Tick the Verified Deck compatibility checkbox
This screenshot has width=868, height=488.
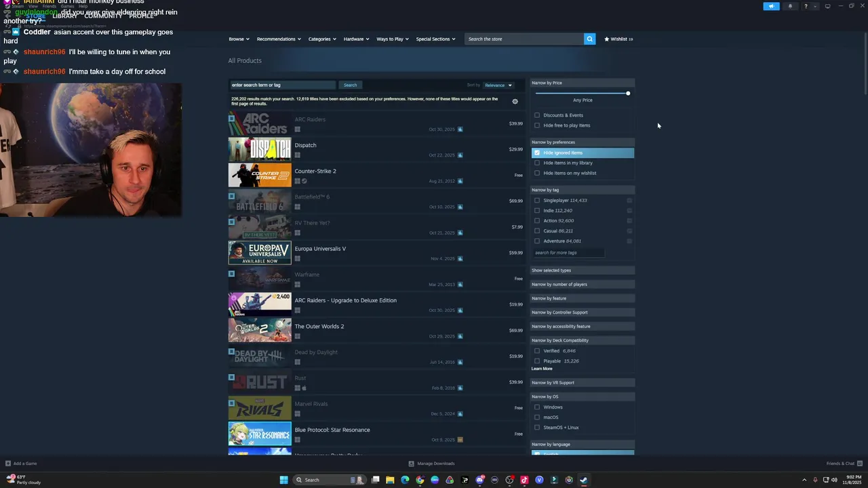coord(537,351)
